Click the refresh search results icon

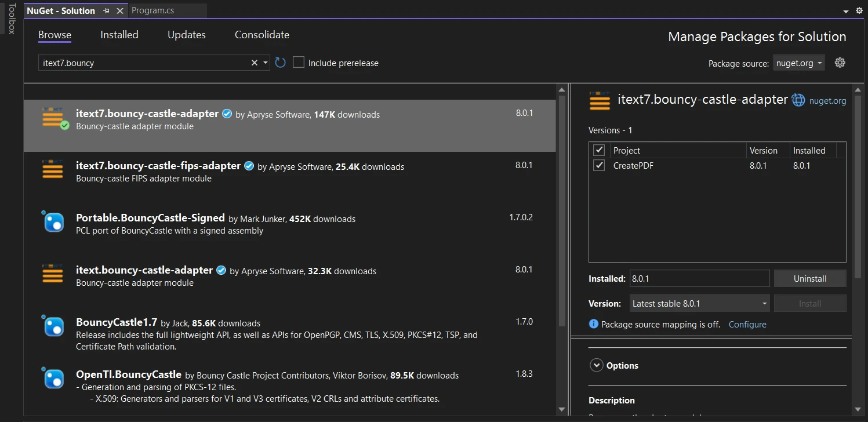[x=281, y=63]
